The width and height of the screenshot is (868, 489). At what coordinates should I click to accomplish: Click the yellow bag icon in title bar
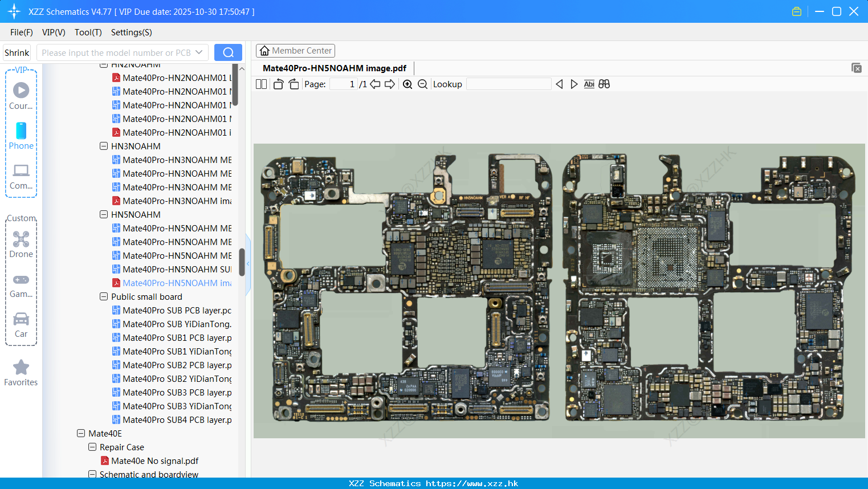[x=797, y=11]
